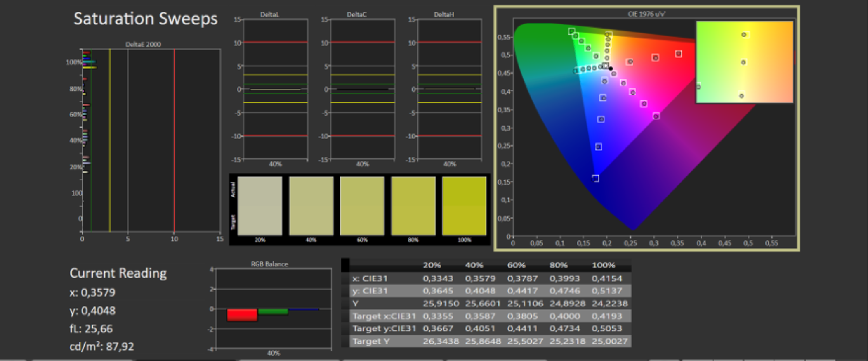The height and width of the screenshot is (361, 868).
Task: Select the 20% saturation yellow swatch
Action: click(x=260, y=206)
